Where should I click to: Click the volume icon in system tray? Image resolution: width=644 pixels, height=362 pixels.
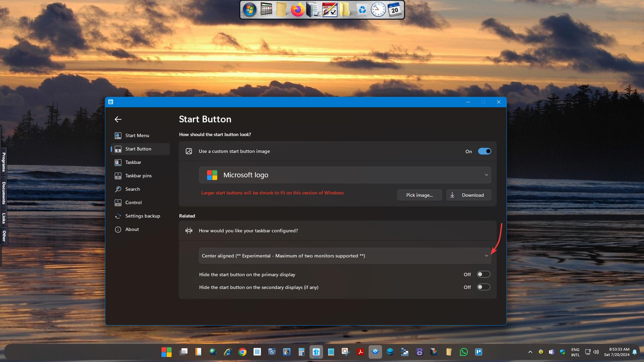click(596, 352)
